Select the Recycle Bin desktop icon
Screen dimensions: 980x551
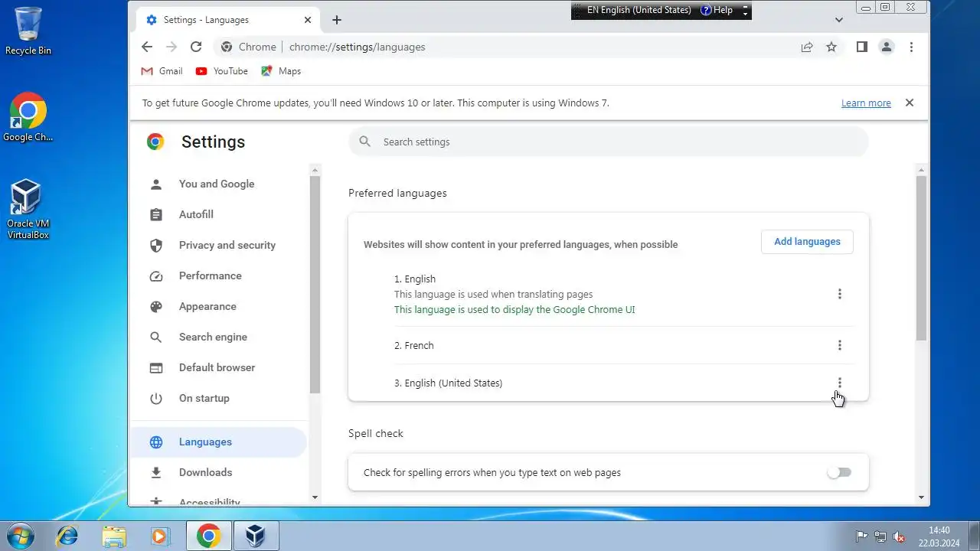[28, 31]
